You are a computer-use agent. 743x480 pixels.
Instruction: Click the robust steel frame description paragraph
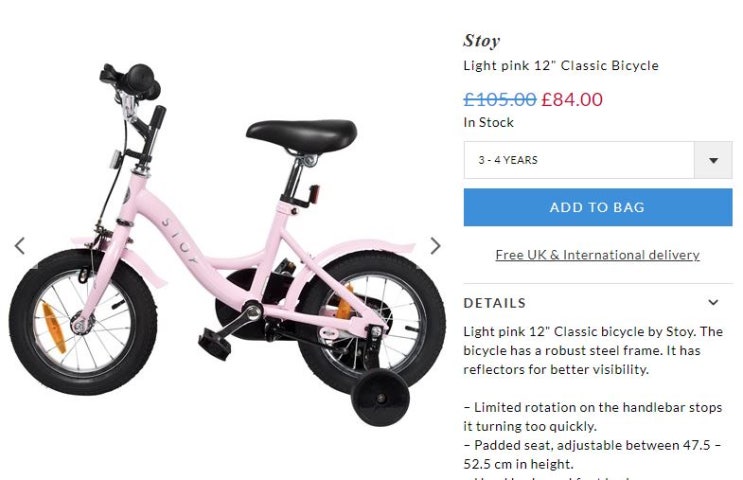pos(592,350)
